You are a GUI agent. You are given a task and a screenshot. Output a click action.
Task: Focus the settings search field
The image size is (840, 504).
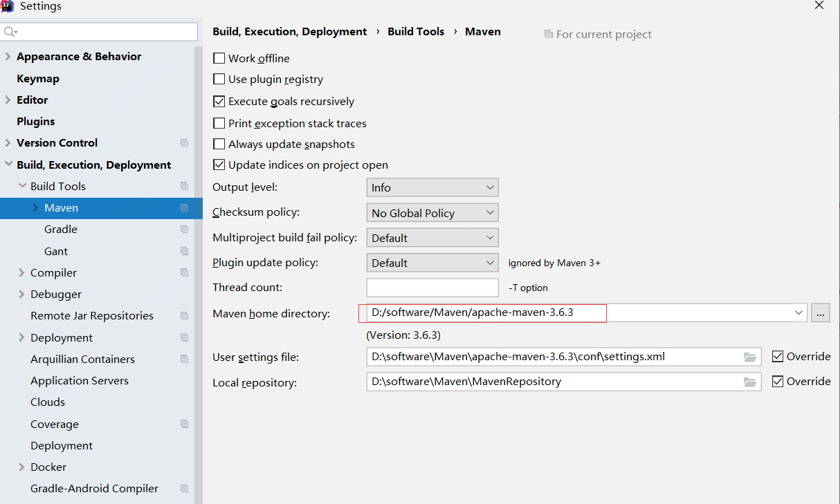tap(99, 32)
